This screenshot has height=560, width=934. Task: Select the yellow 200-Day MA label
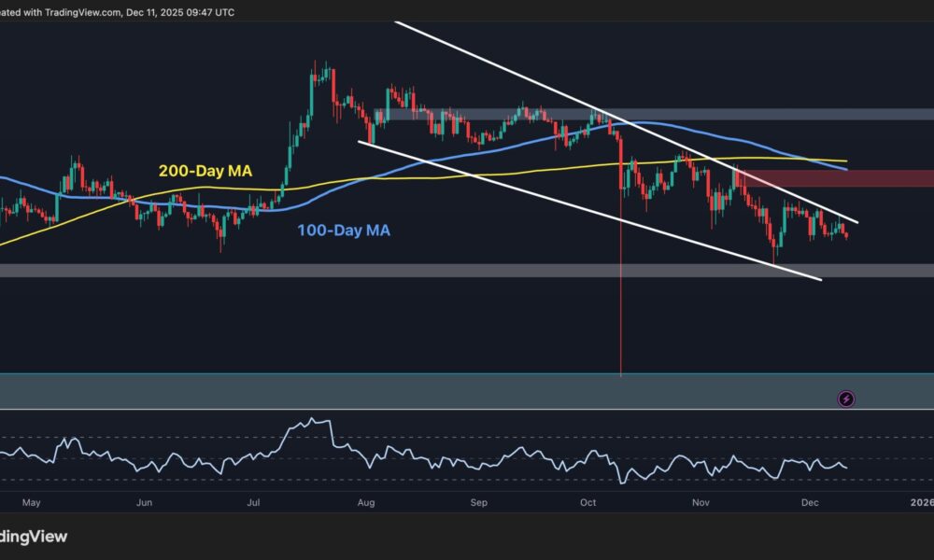pyautogui.click(x=204, y=172)
